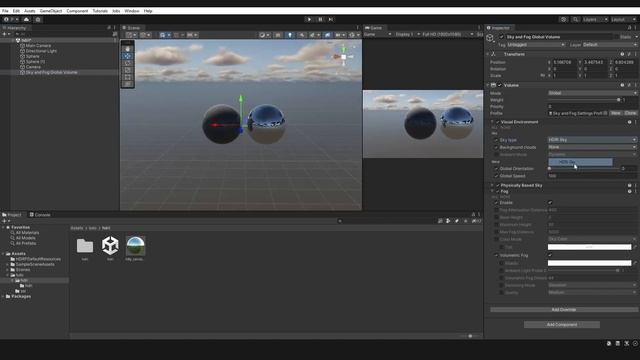Open the Background clouds dropdown

coord(592,147)
